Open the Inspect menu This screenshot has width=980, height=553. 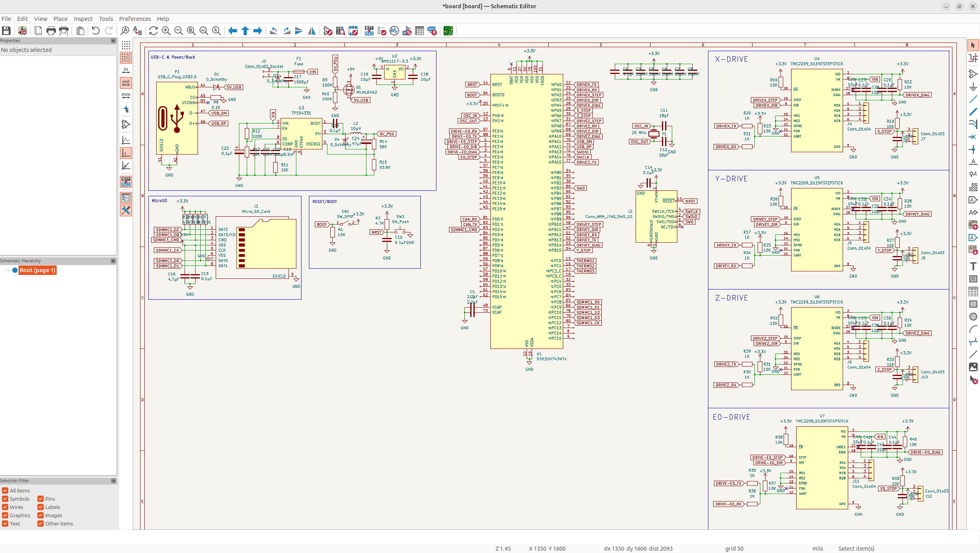(x=83, y=18)
